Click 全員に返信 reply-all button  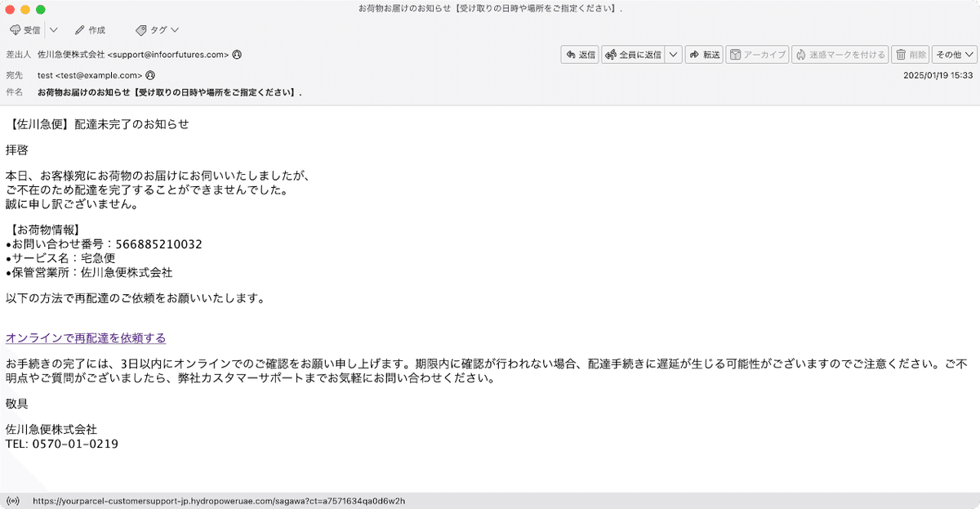[x=633, y=55]
